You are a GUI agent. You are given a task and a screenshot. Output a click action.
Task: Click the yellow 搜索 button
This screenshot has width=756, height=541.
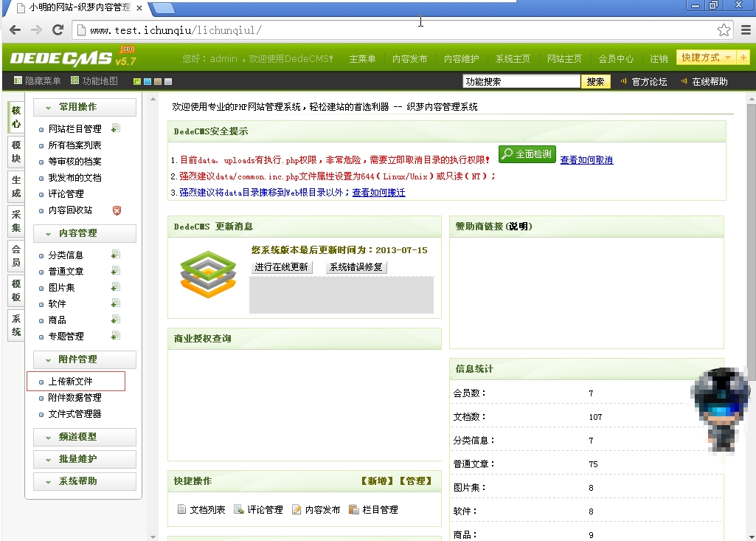tap(595, 82)
